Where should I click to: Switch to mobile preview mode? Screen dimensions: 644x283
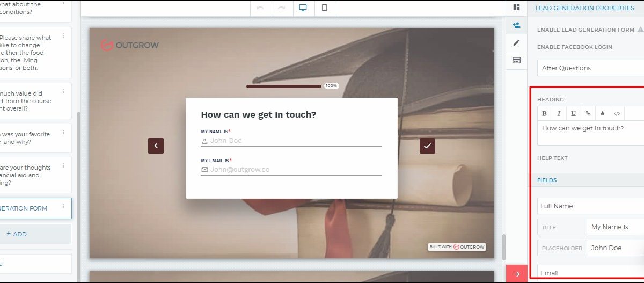click(x=325, y=8)
